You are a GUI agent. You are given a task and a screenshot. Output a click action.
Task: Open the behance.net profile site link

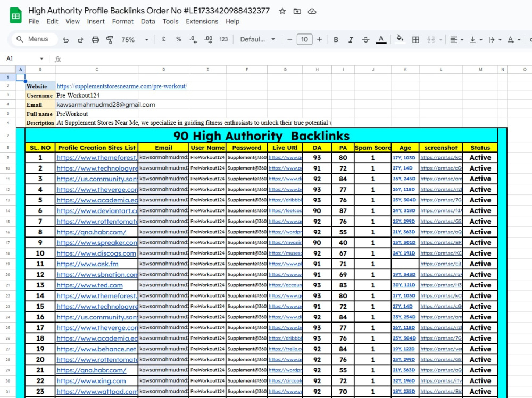[x=96, y=349]
